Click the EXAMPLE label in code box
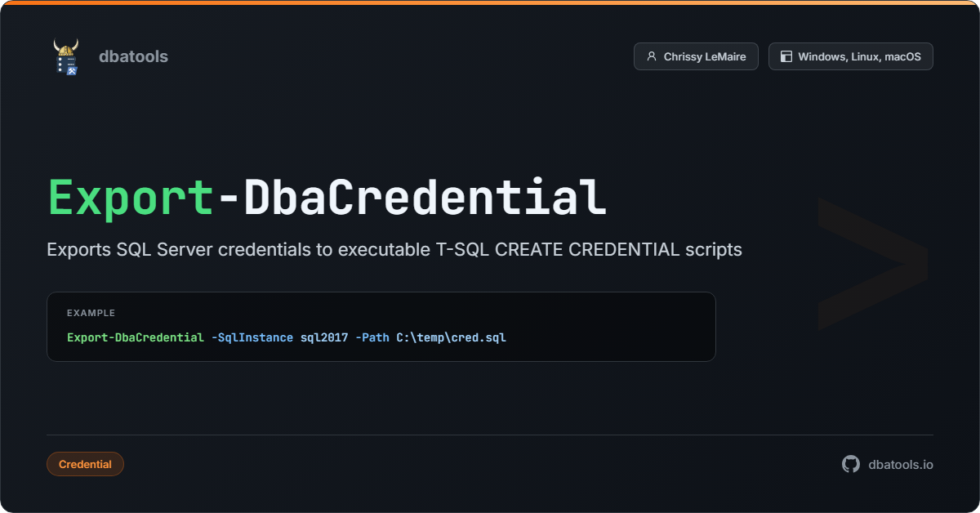Viewport: 980px width, 513px height. click(x=91, y=313)
